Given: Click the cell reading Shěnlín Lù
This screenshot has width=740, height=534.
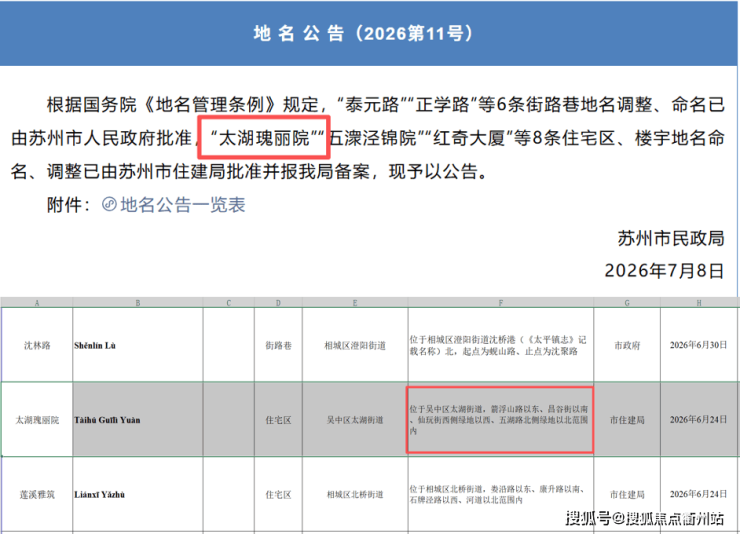Looking at the screenshot, I should coord(138,345).
